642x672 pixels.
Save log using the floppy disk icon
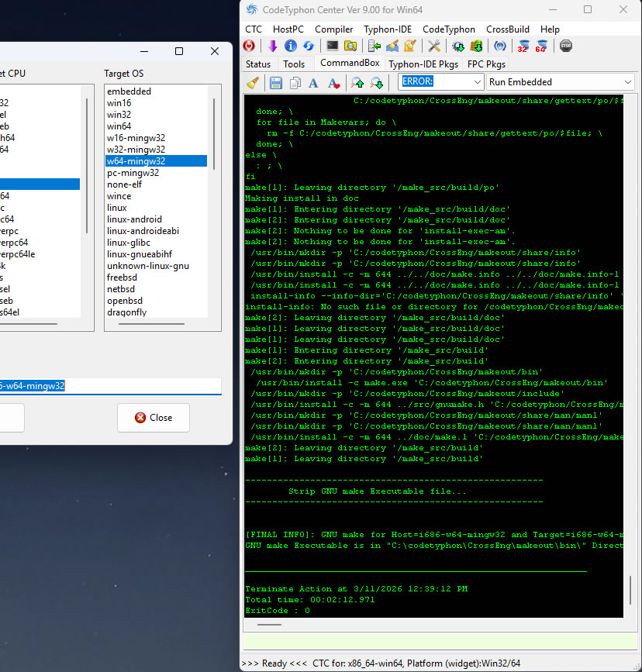(275, 82)
